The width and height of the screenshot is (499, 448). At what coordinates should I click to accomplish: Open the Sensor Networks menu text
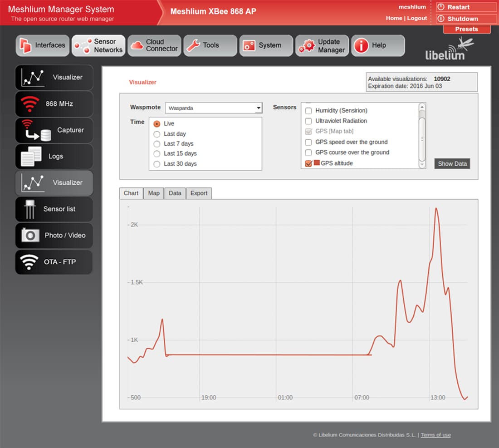(x=108, y=46)
